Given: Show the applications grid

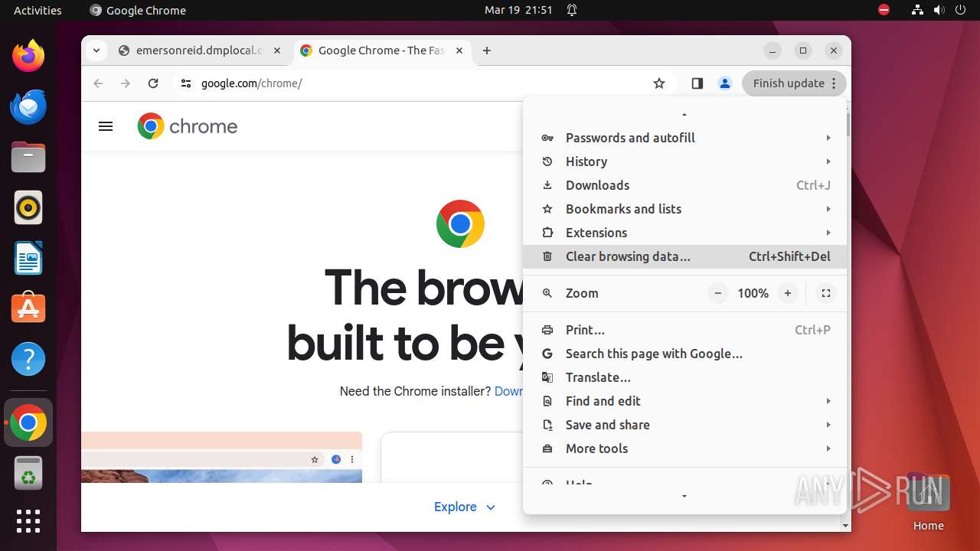Looking at the screenshot, I should (x=28, y=521).
